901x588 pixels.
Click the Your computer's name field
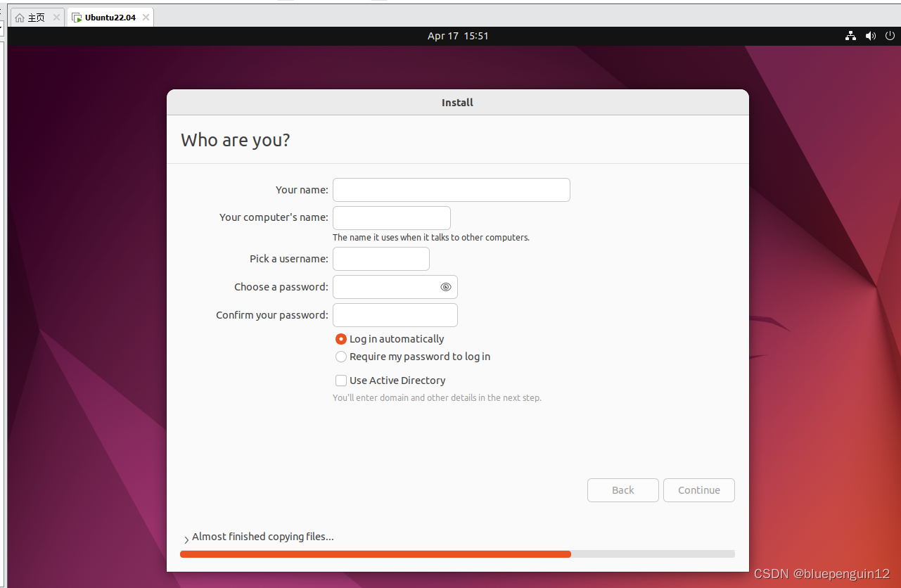[x=391, y=217]
